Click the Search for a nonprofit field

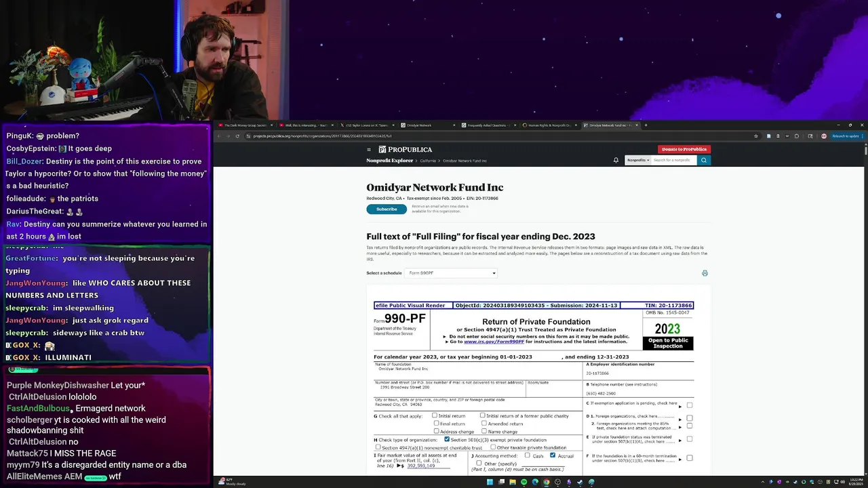[674, 160]
